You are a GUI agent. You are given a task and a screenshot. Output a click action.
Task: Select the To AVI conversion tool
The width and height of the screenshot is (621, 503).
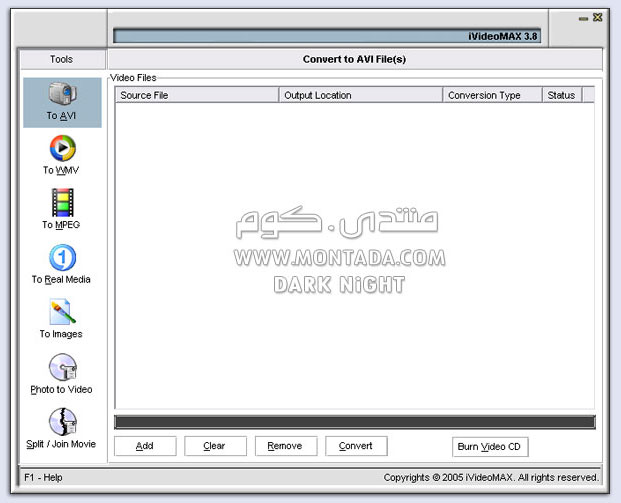[x=62, y=101]
